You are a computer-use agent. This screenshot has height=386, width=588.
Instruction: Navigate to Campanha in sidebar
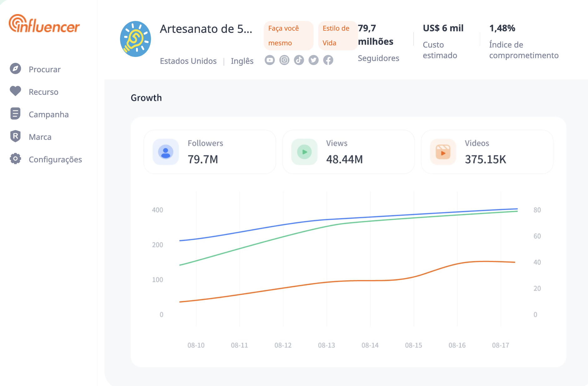click(48, 114)
